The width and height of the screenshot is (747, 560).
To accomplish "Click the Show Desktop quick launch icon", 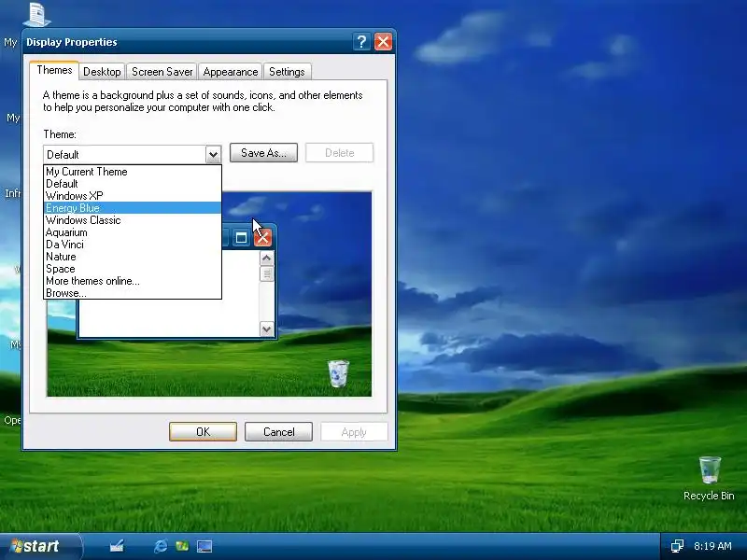I will coord(204,546).
